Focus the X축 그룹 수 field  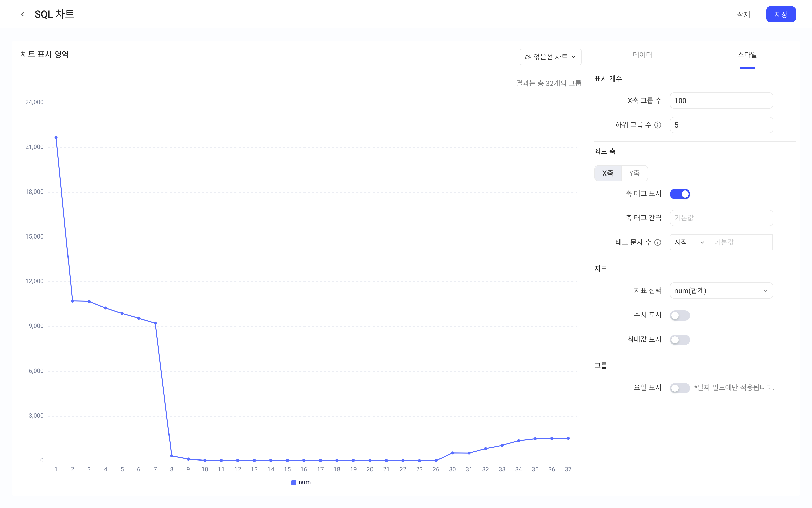[x=721, y=101]
